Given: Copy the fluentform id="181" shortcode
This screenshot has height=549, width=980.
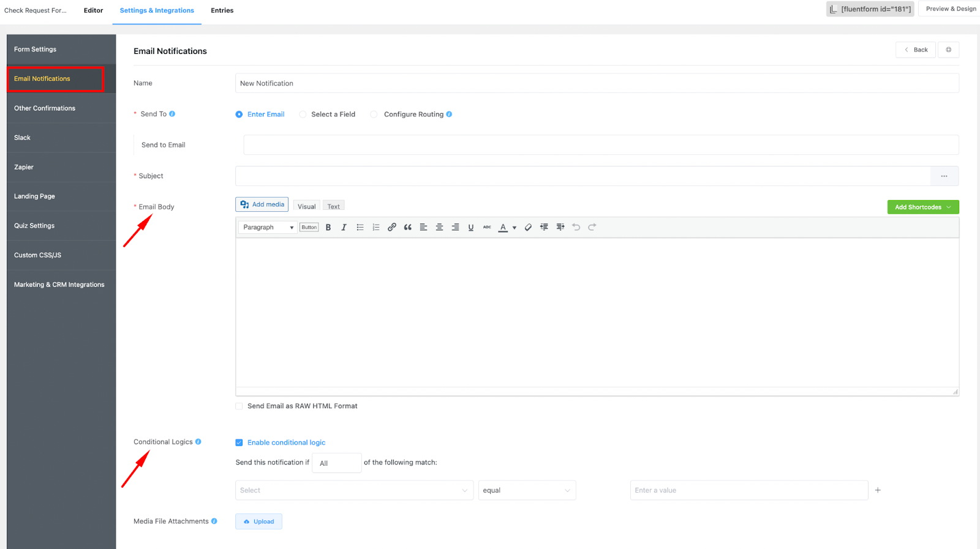Looking at the screenshot, I should pos(870,9).
